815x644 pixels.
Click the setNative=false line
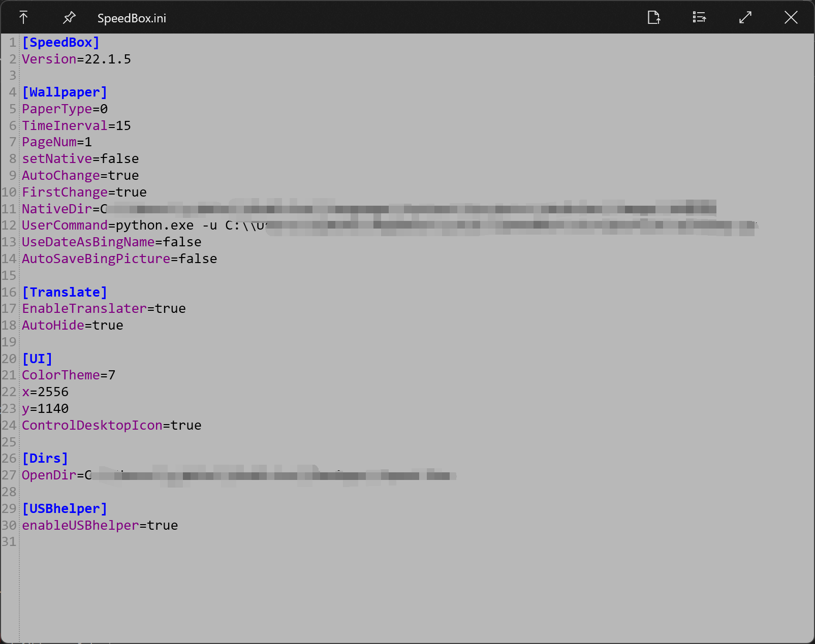point(80,159)
